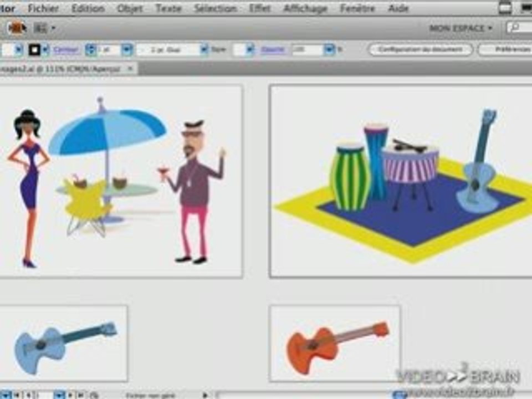Open the Aide menu
The width and height of the screenshot is (532, 399).
pyautogui.click(x=398, y=8)
